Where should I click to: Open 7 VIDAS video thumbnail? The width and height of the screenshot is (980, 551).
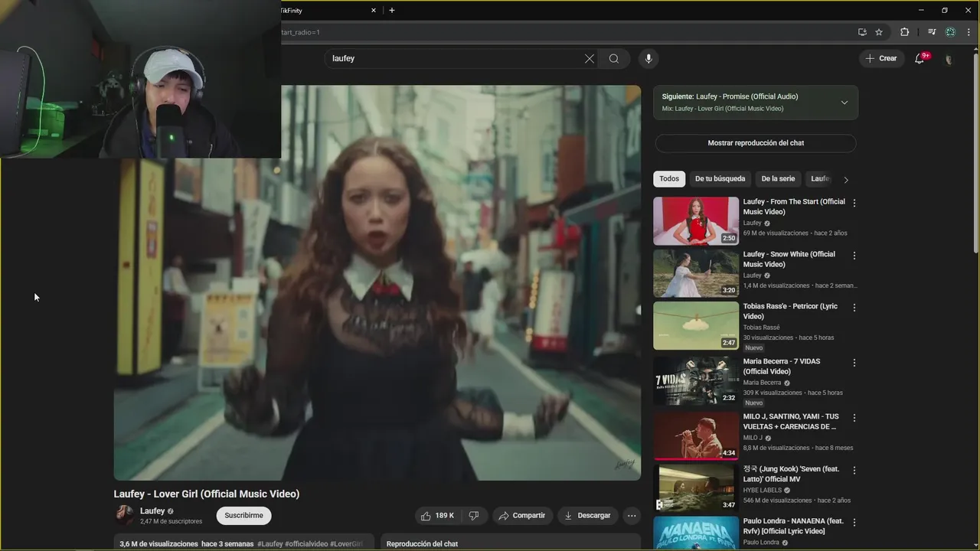tap(696, 380)
